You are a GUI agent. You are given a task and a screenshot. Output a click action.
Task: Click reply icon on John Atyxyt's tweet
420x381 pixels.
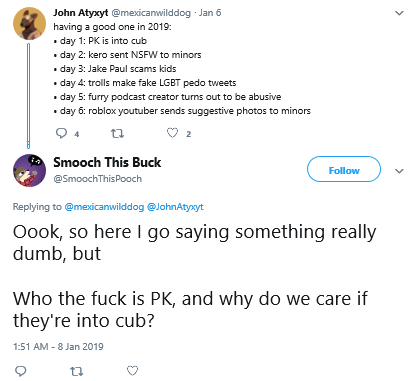(61, 134)
